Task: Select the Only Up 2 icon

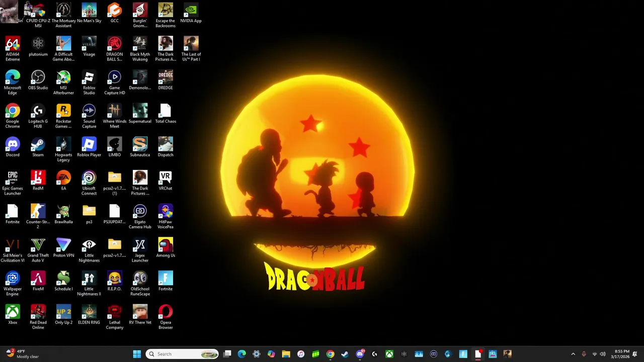Action: pyautogui.click(x=63, y=315)
